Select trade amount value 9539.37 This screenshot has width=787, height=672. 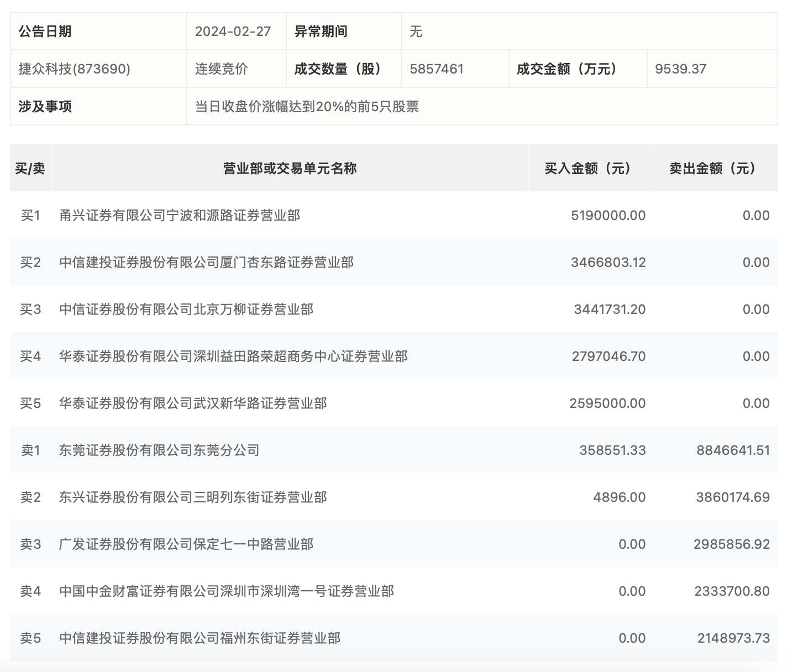point(680,69)
